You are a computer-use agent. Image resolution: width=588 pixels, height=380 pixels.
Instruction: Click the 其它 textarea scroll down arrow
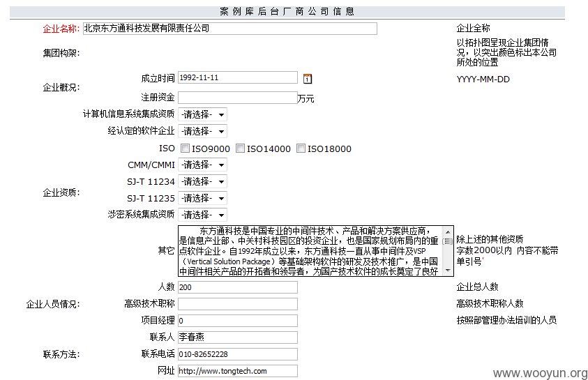click(448, 271)
